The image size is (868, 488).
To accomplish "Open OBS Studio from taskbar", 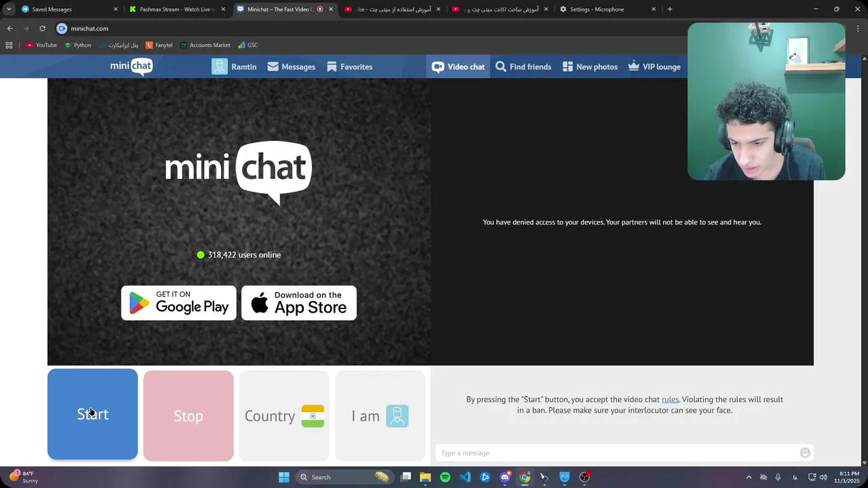I will [x=585, y=477].
